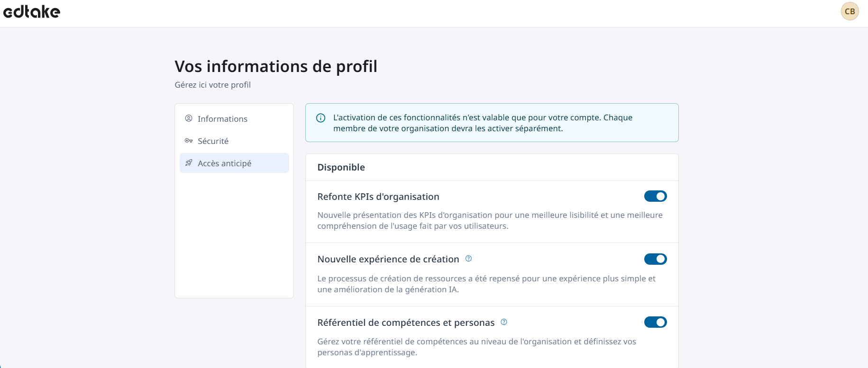Click the Vos informations de profil heading
The width and height of the screenshot is (868, 368).
click(275, 66)
